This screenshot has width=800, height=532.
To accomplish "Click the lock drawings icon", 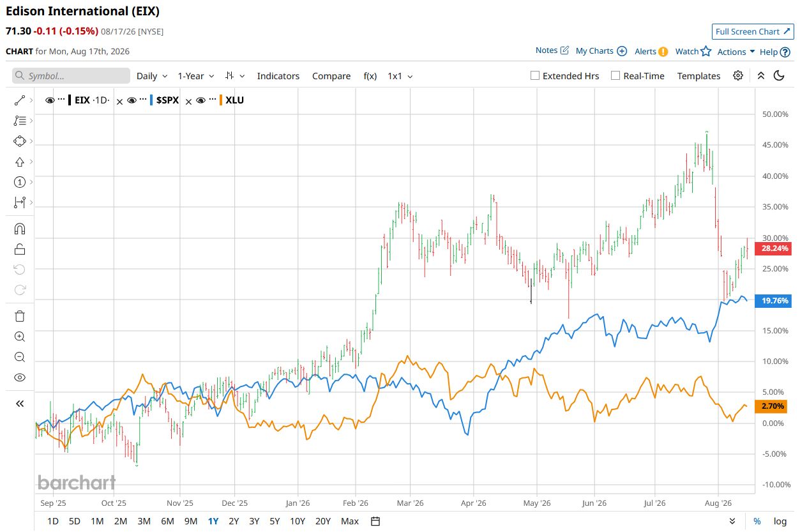I will (19, 249).
